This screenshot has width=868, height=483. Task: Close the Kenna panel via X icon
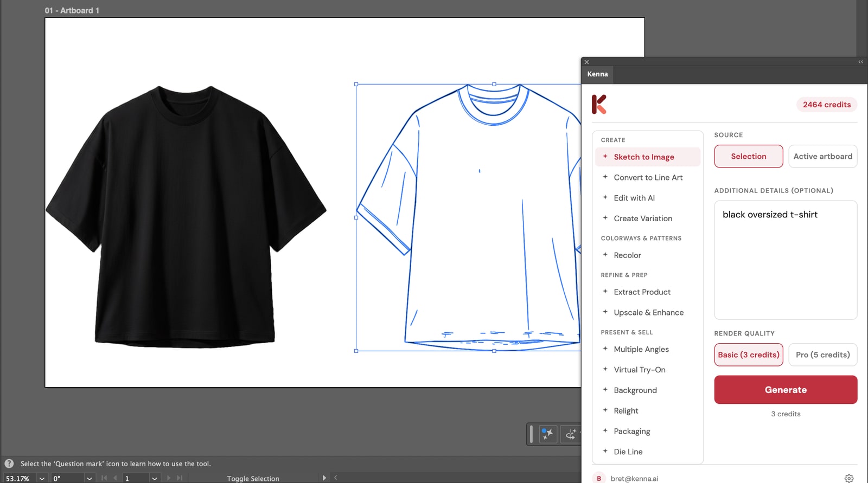586,62
